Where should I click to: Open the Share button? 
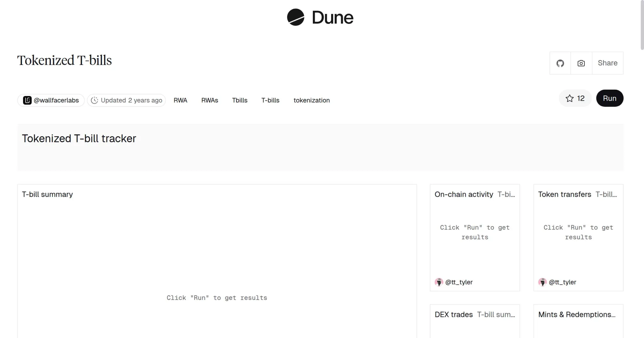607,63
